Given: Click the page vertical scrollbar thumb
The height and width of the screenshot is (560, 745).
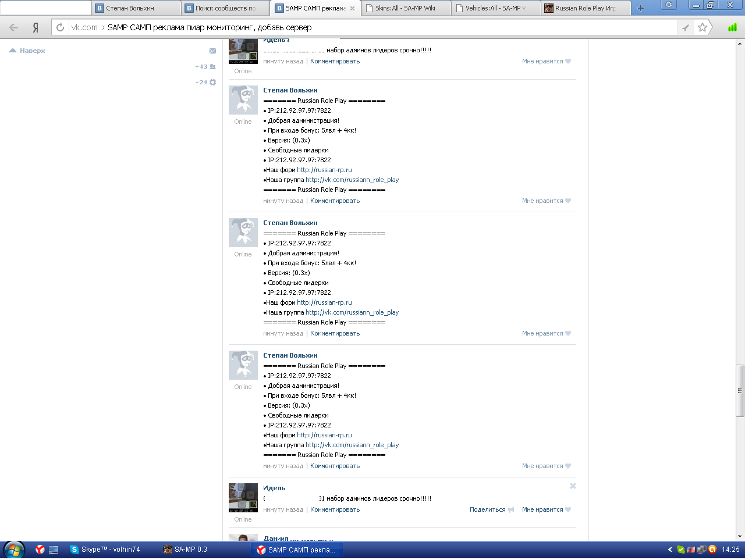Looking at the screenshot, I should [x=740, y=390].
